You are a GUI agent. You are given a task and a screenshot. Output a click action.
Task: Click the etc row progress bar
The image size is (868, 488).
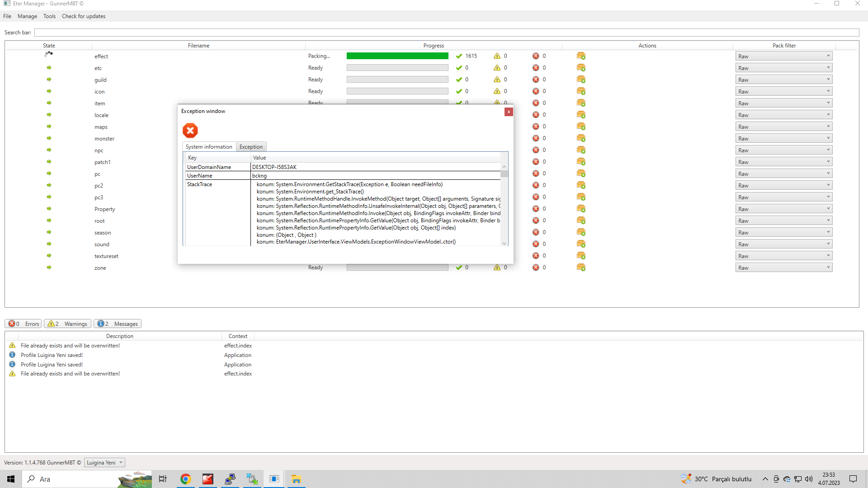pyautogui.click(x=397, y=68)
